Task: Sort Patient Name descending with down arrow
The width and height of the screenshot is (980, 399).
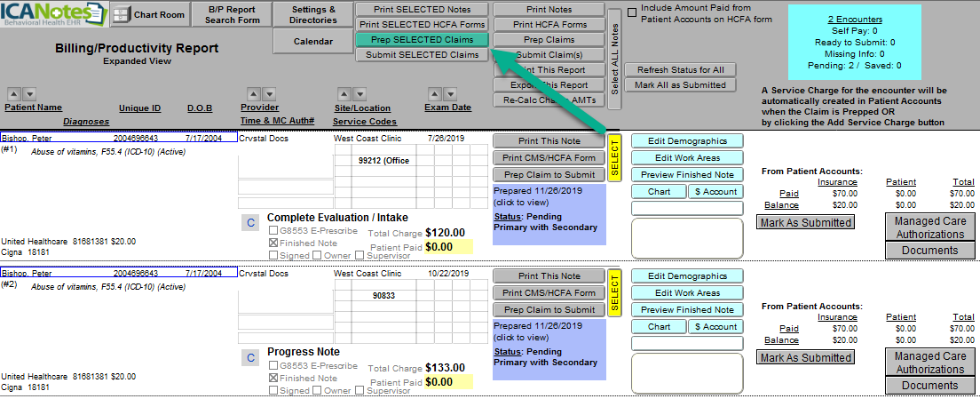Action: pyautogui.click(x=30, y=93)
